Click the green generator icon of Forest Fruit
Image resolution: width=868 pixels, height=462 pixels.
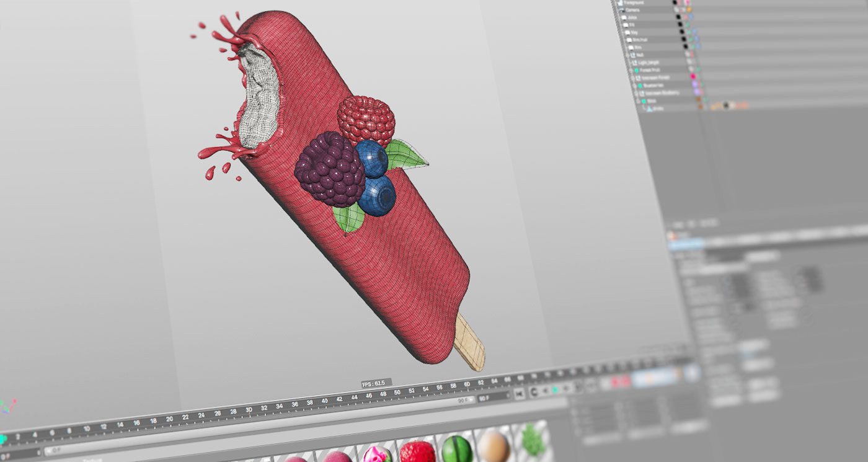637,70
